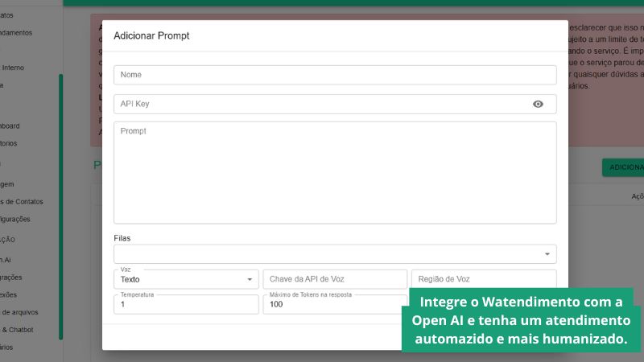Open the Relatórios sidebar item
The width and height of the screenshot is (644, 362).
click(x=8, y=143)
